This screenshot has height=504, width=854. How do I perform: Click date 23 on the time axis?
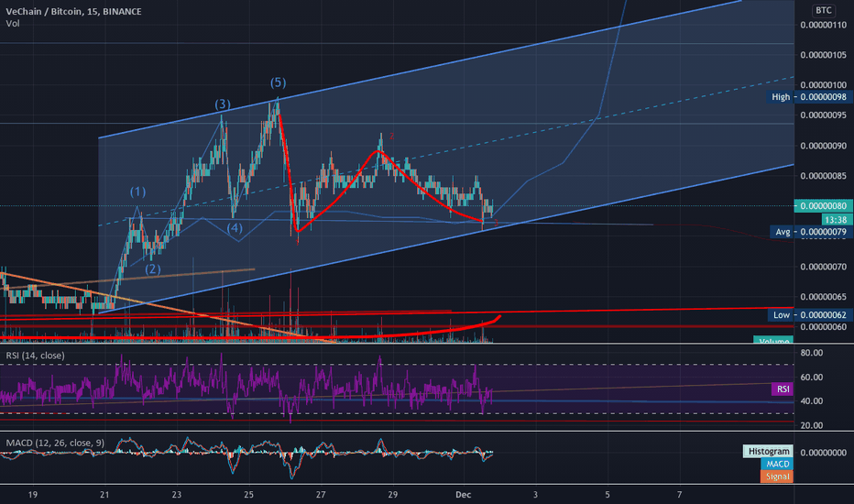(177, 495)
